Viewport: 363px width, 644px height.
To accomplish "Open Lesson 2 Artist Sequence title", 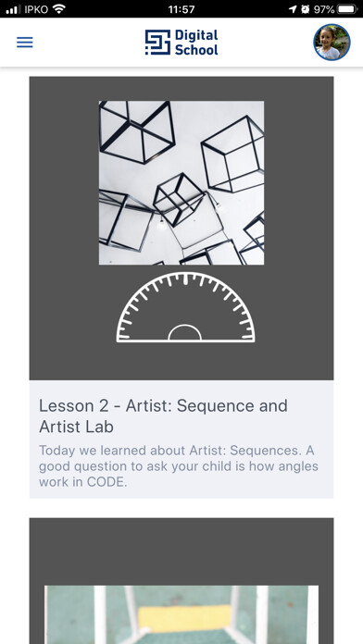I will tap(163, 416).
